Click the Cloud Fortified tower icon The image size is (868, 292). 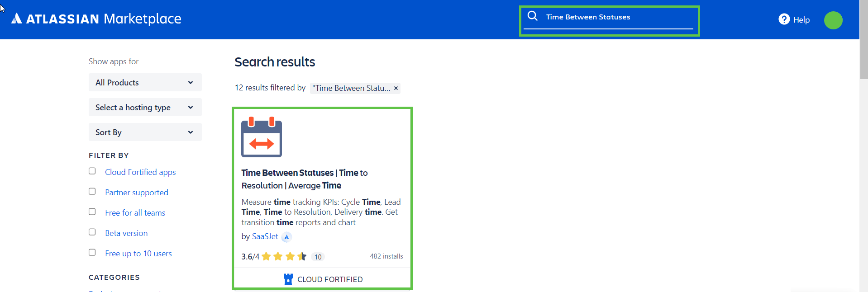tap(288, 279)
